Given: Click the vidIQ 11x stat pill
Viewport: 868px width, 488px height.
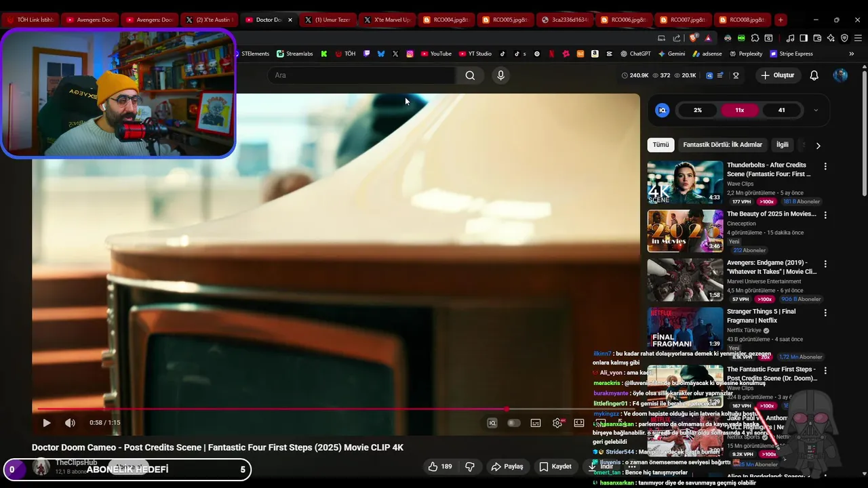Looking at the screenshot, I should 739,110.
